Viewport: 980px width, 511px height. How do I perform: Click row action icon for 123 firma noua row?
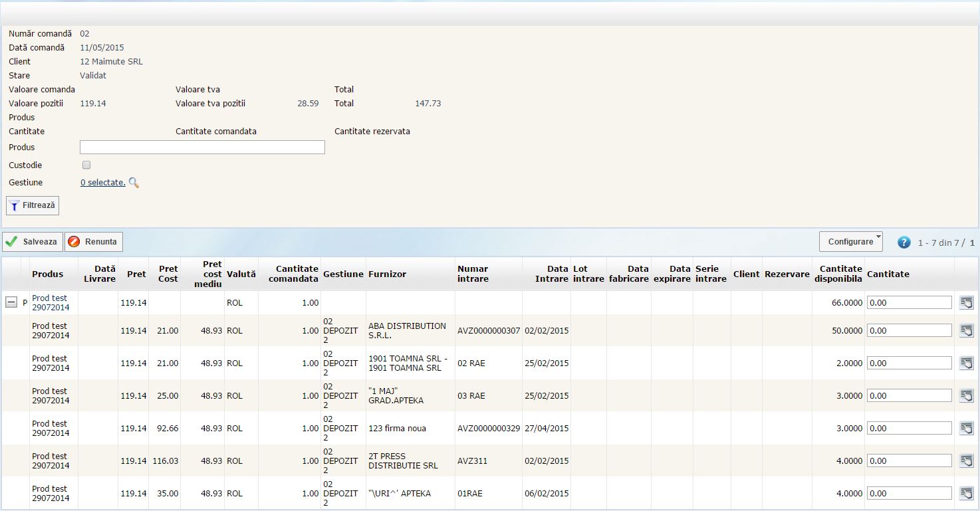click(x=966, y=428)
